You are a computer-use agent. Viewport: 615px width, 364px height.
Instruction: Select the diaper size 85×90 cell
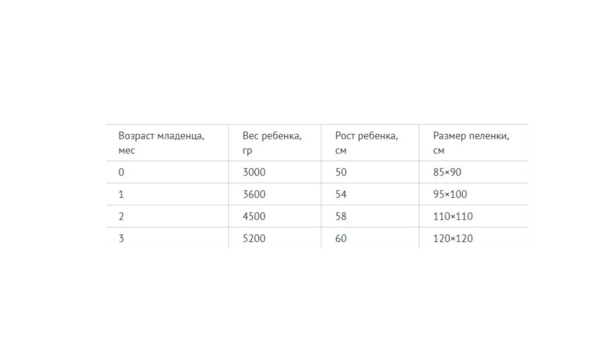pyautogui.click(x=474, y=172)
